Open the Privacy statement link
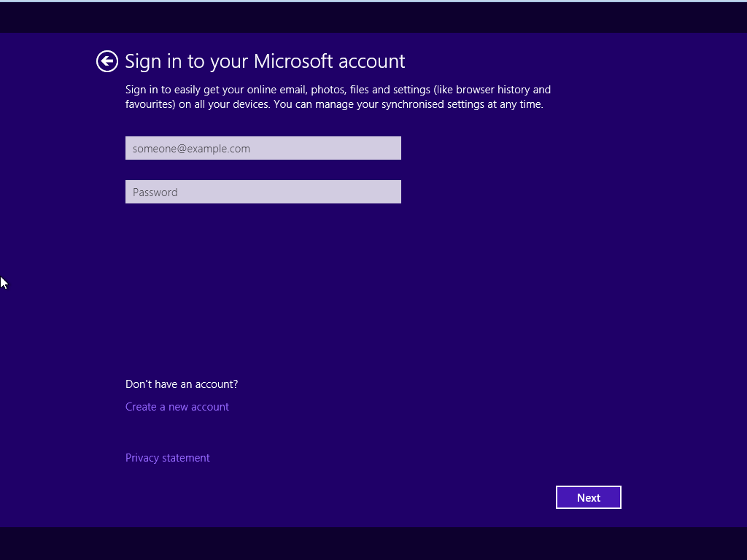This screenshot has width=747, height=560. pos(167,458)
